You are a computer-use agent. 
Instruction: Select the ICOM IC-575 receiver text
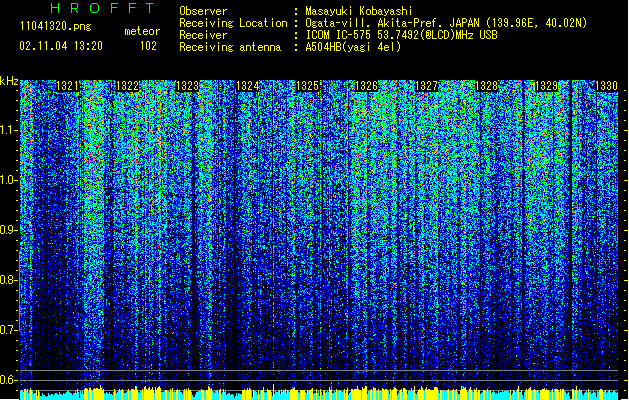402,35
